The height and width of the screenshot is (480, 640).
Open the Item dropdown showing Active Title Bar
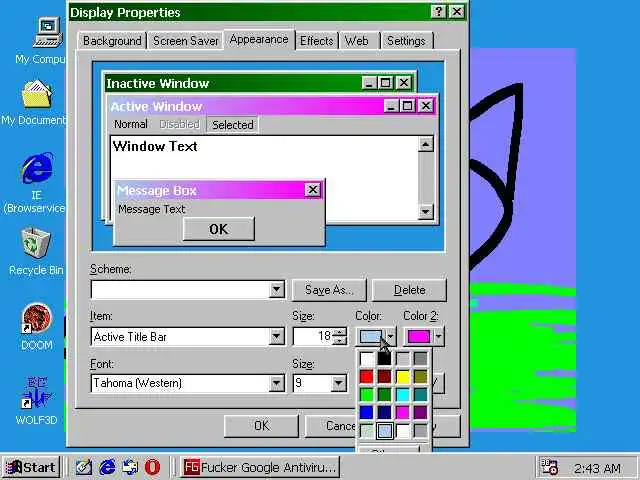pos(277,336)
